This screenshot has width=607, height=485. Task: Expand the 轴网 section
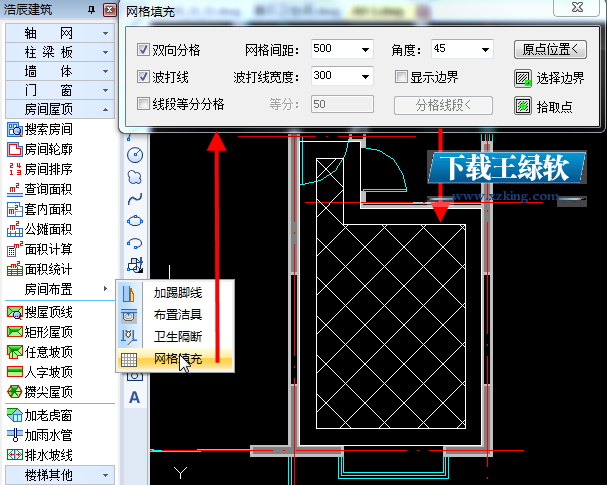[x=60, y=33]
